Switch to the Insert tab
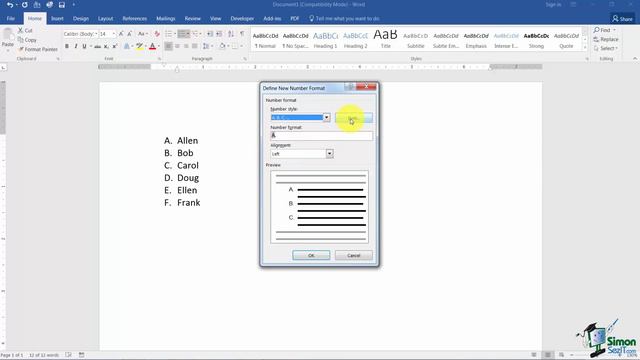Image resolution: width=640 pixels, height=360 pixels. (x=57, y=18)
